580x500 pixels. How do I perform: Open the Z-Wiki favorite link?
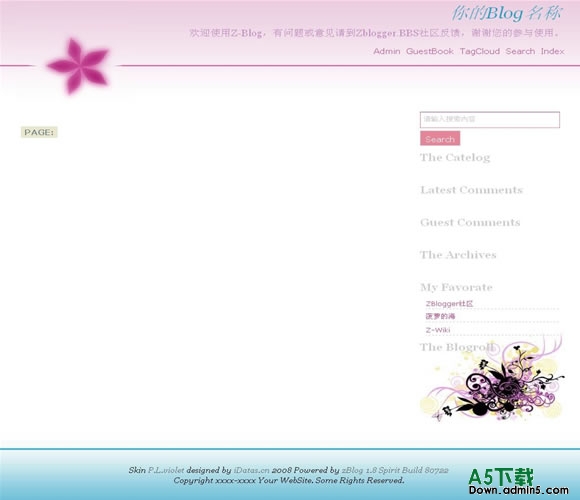(438, 330)
